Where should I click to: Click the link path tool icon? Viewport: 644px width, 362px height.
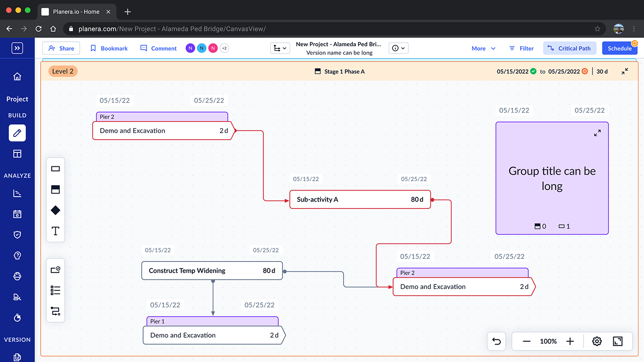pyautogui.click(x=56, y=311)
